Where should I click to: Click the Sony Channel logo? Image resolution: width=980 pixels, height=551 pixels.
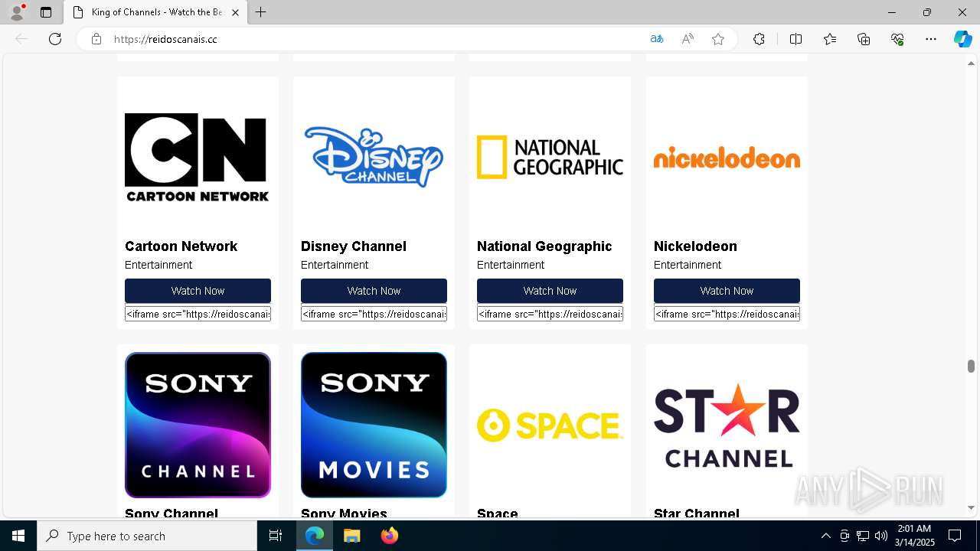[x=198, y=425]
